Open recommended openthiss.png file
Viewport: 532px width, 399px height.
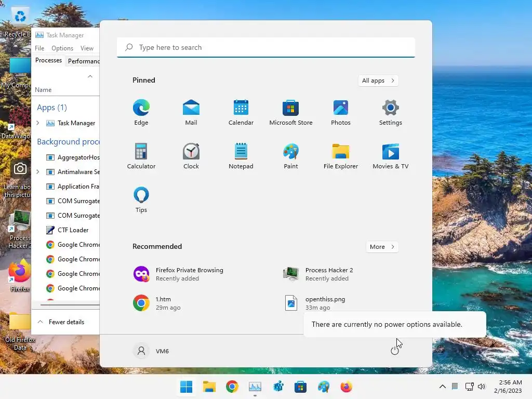(x=315, y=303)
